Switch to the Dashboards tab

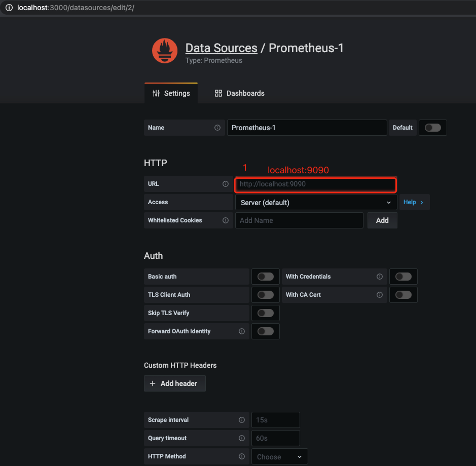pos(240,93)
